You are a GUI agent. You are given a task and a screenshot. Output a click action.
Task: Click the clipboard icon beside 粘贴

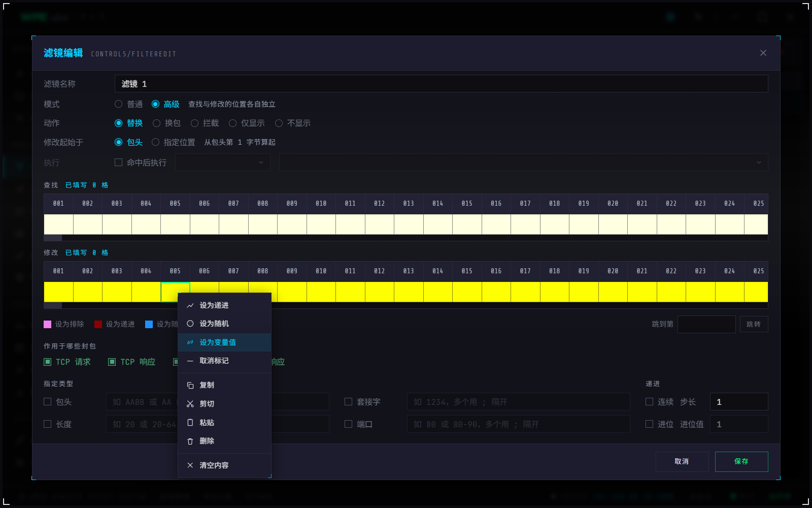tap(190, 423)
